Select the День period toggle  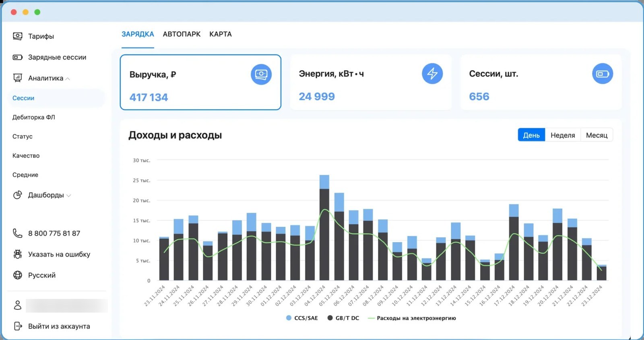(x=531, y=135)
